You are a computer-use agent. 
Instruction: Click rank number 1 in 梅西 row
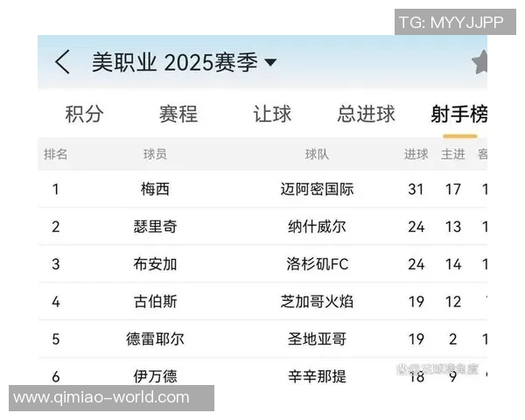click(x=56, y=190)
